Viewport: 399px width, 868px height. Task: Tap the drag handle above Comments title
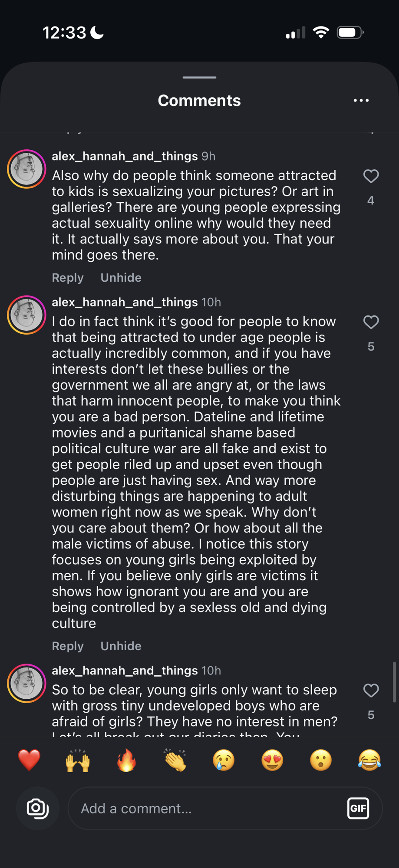(199, 78)
